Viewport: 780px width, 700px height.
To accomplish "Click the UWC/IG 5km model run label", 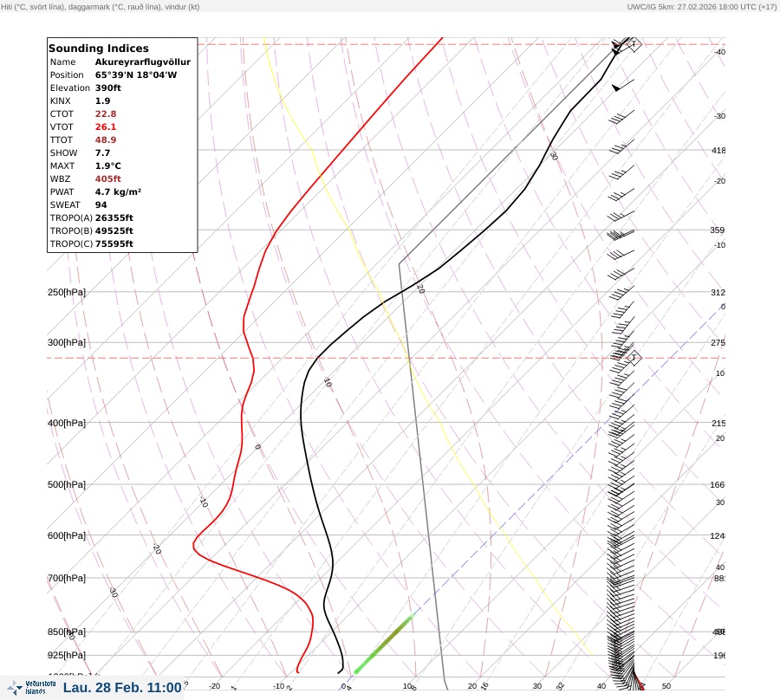I will pos(701,7).
